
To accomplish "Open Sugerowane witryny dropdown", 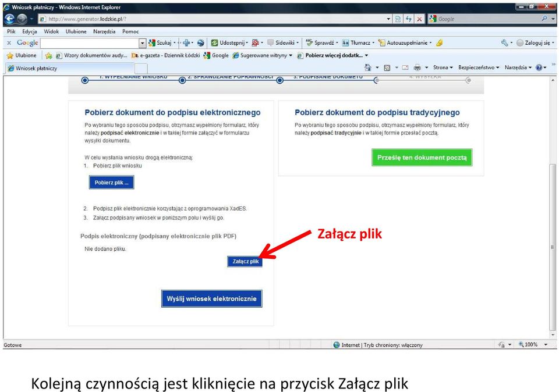I will pos(263,55).
